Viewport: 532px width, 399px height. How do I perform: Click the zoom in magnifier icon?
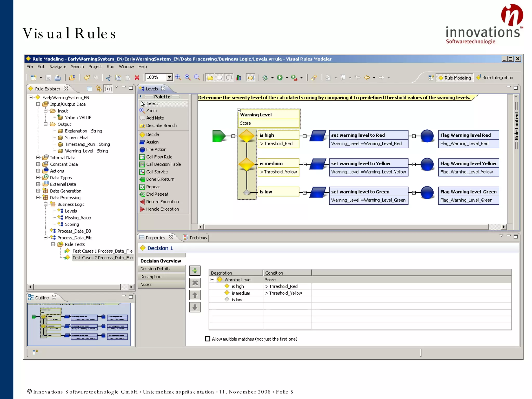click(x=178, y=77)
